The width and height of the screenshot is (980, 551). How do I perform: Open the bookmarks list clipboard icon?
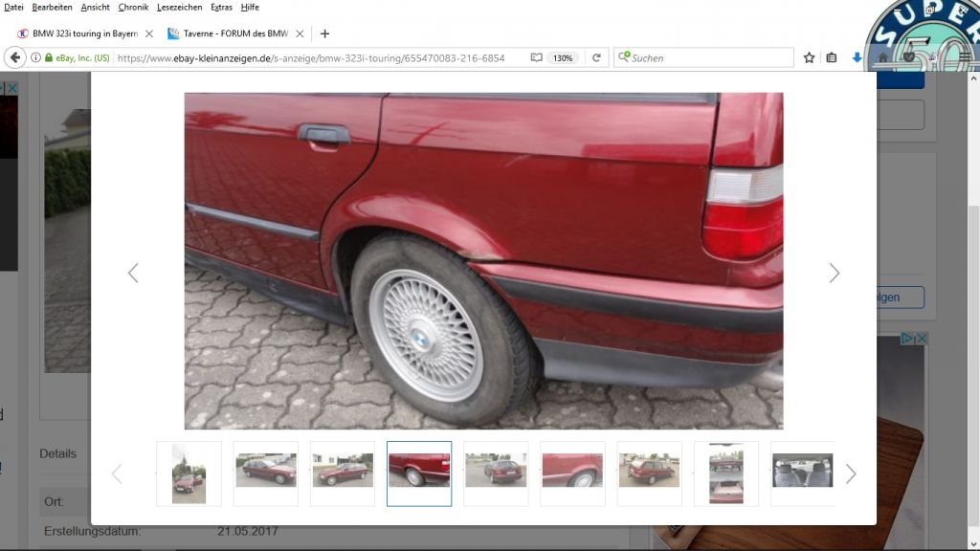831,57
